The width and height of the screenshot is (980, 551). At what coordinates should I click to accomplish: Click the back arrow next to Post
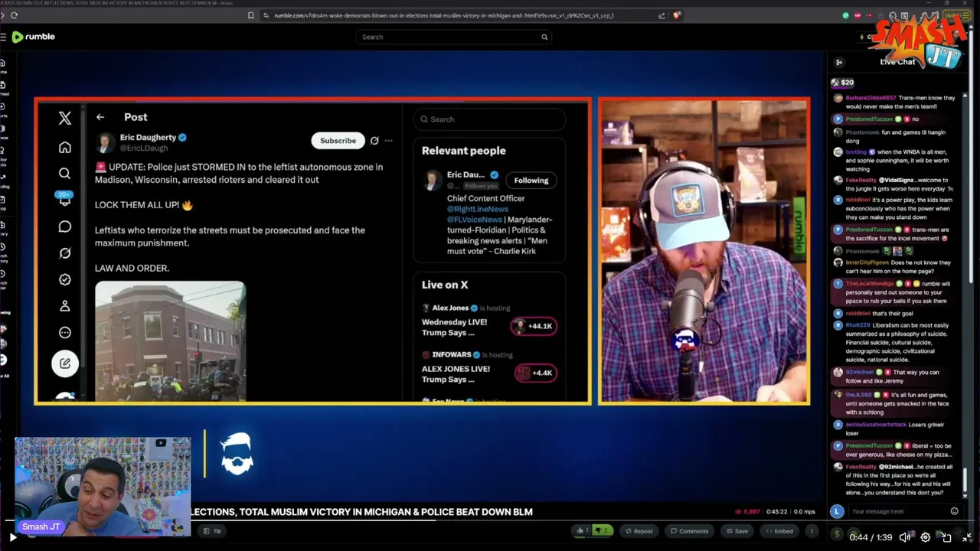(100, 117)
